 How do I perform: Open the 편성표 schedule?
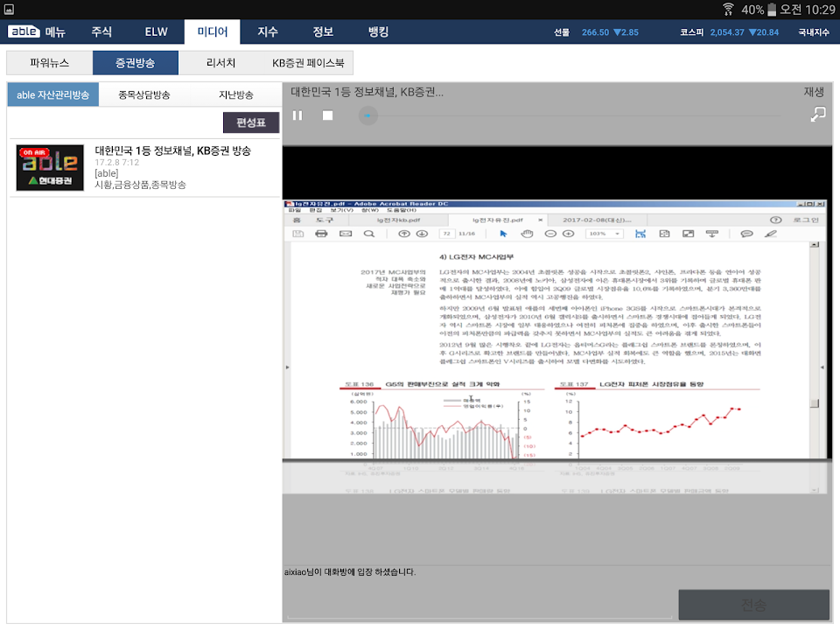coord(251,122)
